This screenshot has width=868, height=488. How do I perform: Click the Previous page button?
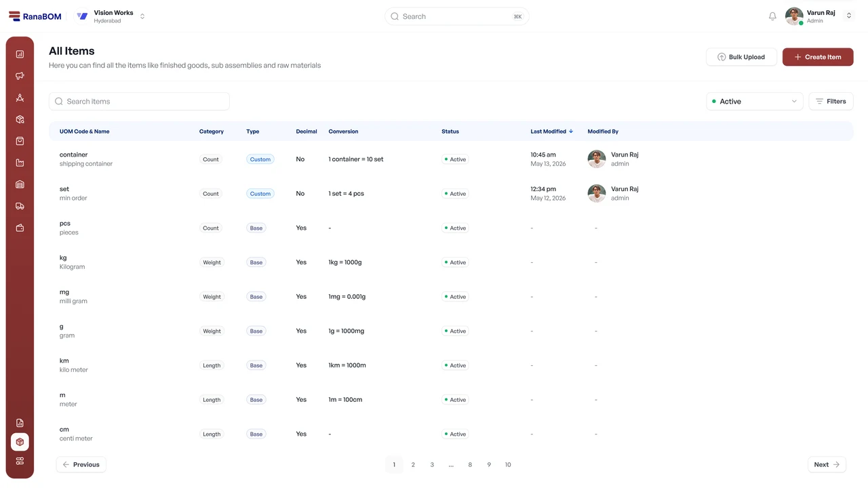point(81,465)
